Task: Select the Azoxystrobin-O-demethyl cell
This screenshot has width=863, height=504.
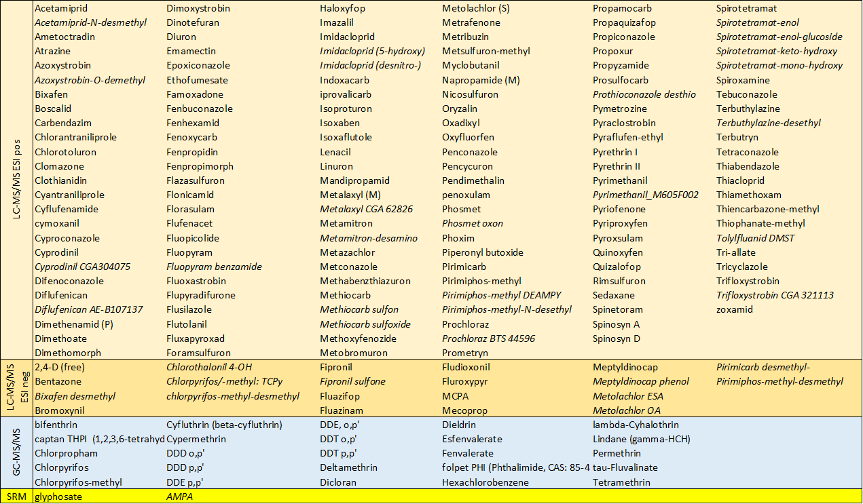Action: point(90,80)
